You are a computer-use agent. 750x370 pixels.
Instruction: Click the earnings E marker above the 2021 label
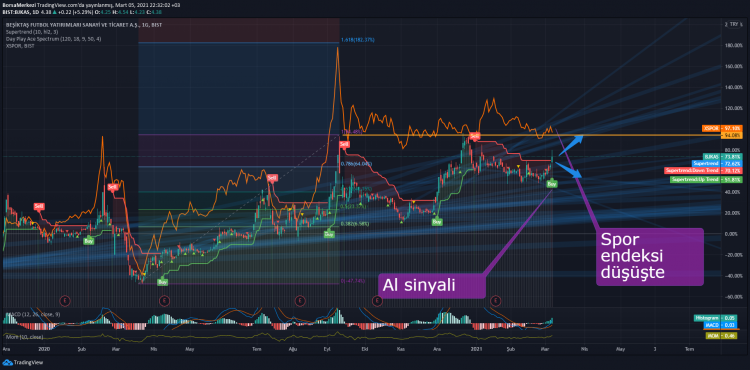[496, 301]
